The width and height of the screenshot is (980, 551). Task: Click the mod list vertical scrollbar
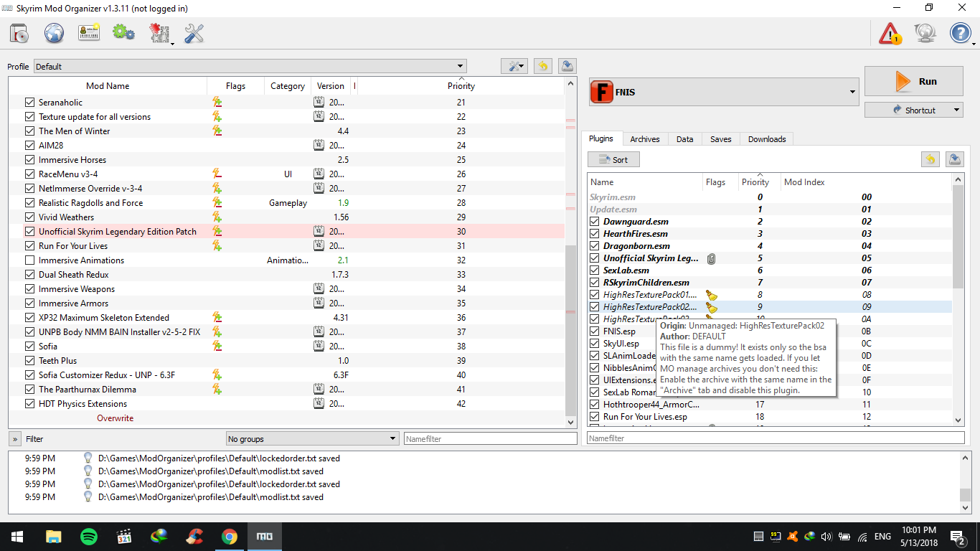coord(571,251)
